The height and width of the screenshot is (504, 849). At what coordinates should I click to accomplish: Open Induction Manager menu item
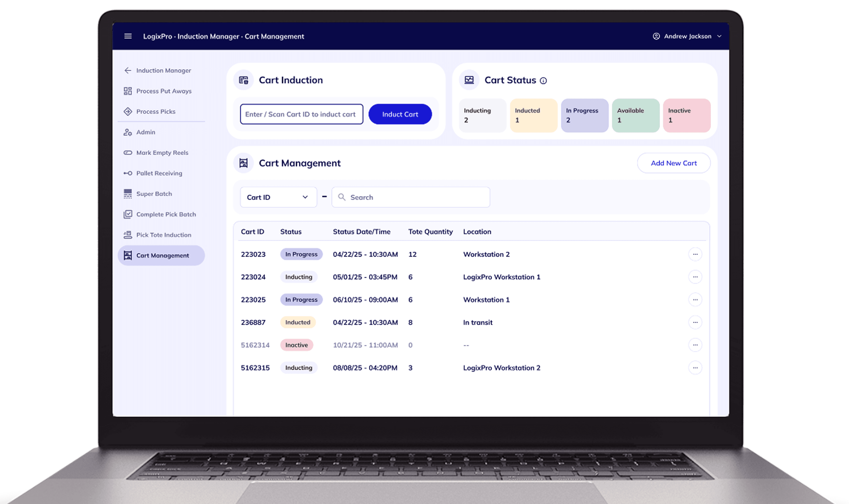[x=161, y=70]
